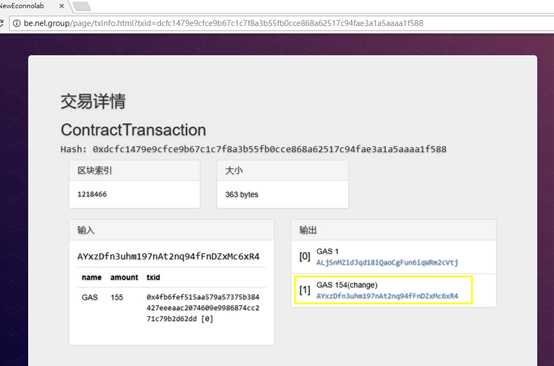Click the input txid value 0x4fb6fef5…

203,308
